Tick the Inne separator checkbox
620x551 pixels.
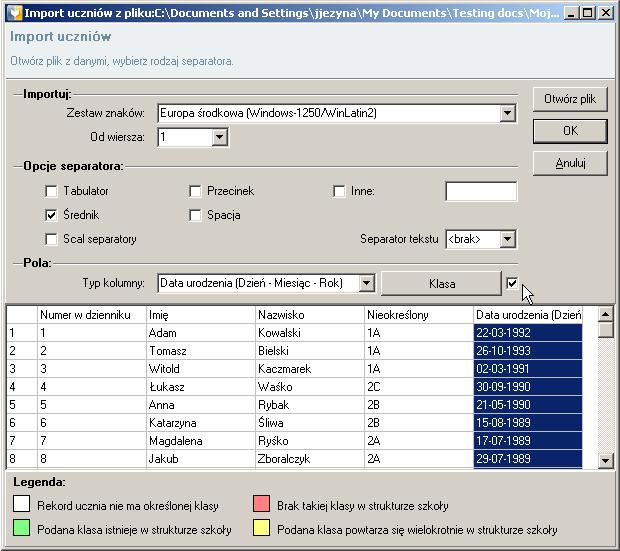pos(339,191)
